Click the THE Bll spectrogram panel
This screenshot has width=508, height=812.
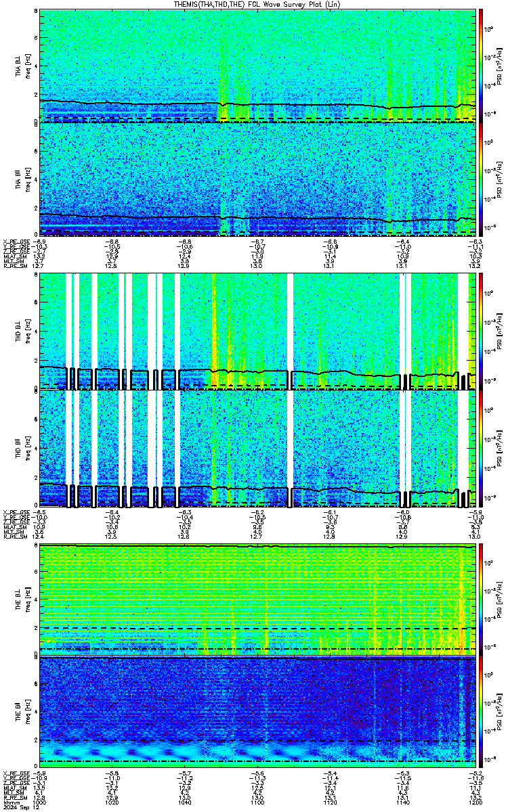click(x=257, y=713)
